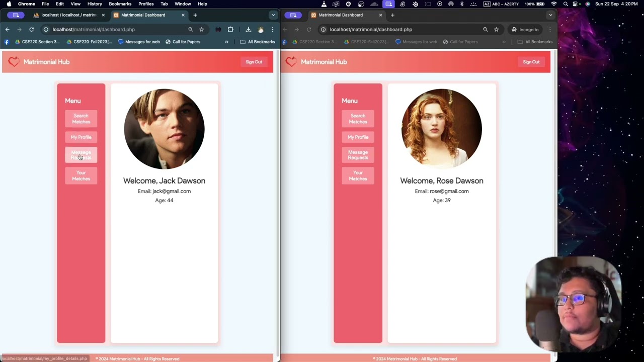Open Spotlight search in macOS menu bar
644x362 pixels.
coord(566,4)
